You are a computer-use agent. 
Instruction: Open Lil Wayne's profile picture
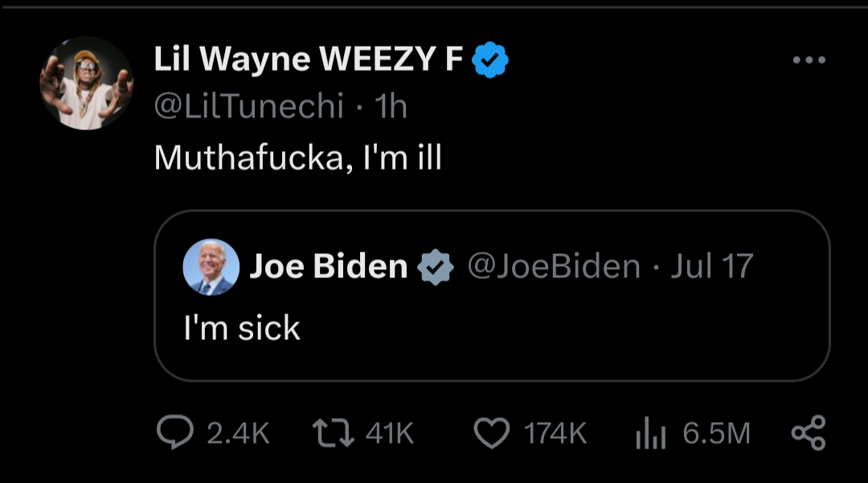tap(86, 84)
